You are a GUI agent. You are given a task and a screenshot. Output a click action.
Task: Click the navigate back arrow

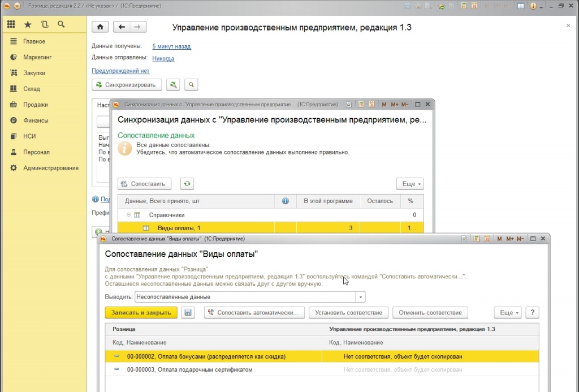[122, 27]
